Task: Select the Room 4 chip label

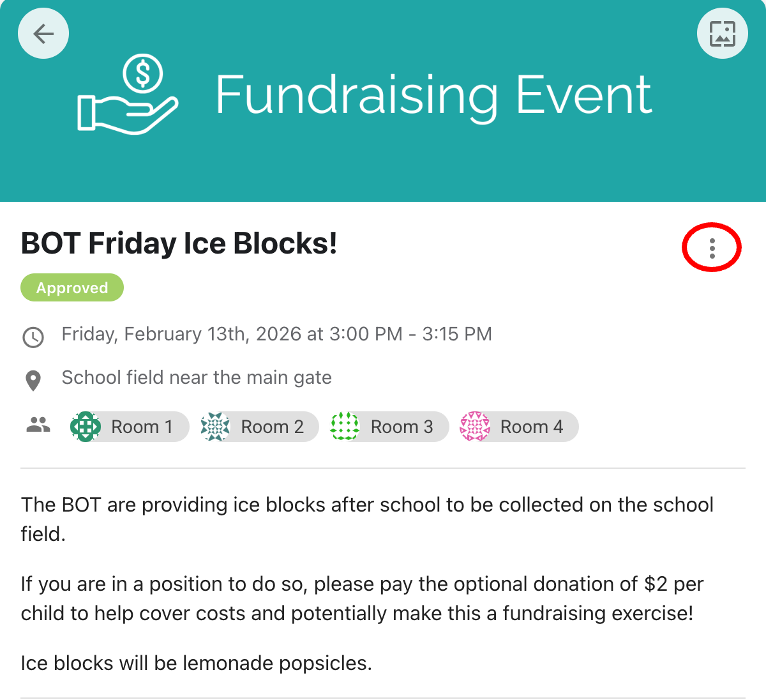Action: tap(531, 427)
